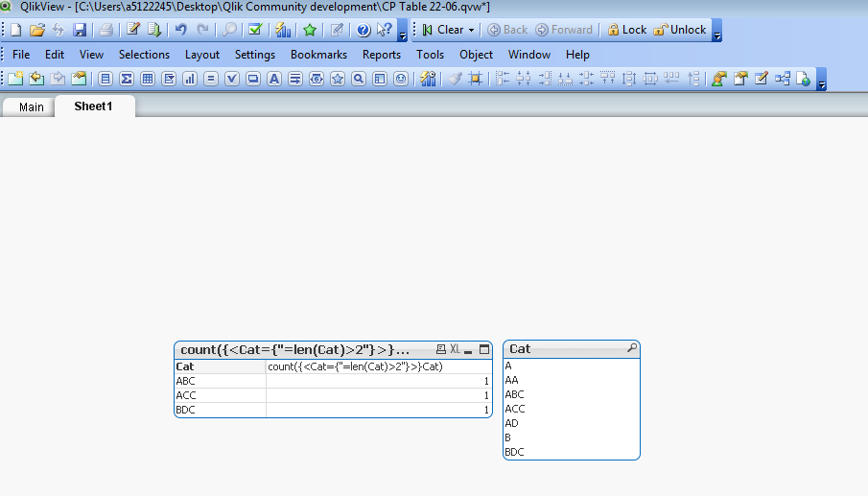Expand the Clear button dropdown arrow

coord(471,30)
